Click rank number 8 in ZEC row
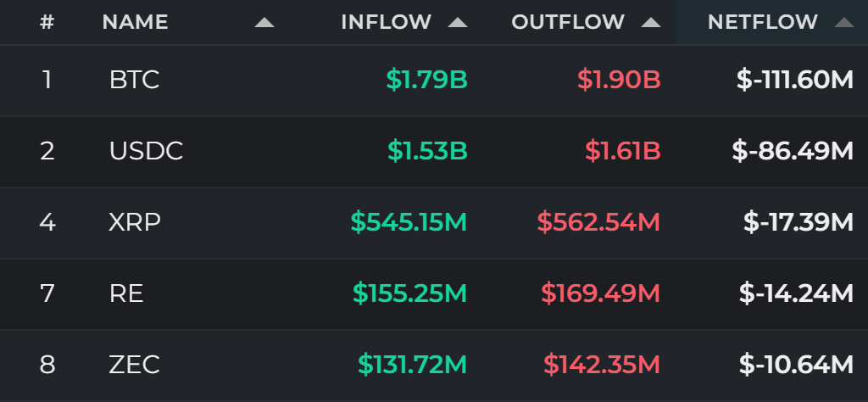Screen dimensions: 868x402 pos(47,365)
